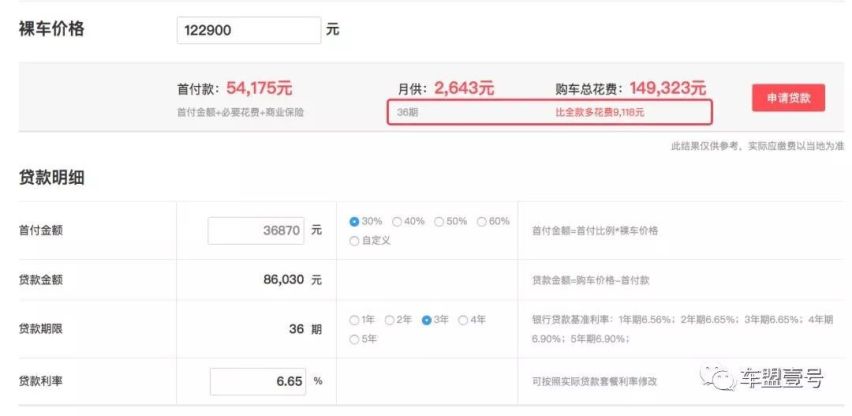Viewport: 852px width, 416px height.
Task: Select the 1年 loan term
Action: 355,320
